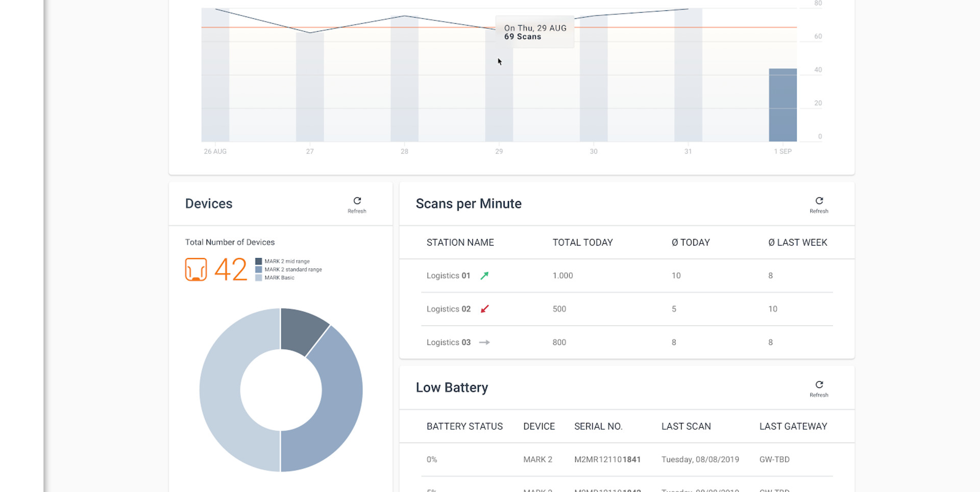Sort by LAST SCAN column header
This screenshot has height=492, width=980.
point(685,427)
